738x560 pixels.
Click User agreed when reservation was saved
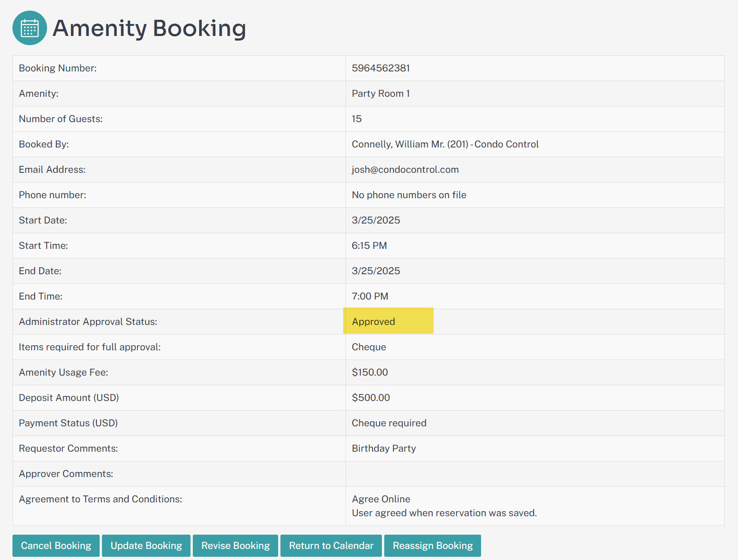tap(444, 513)
